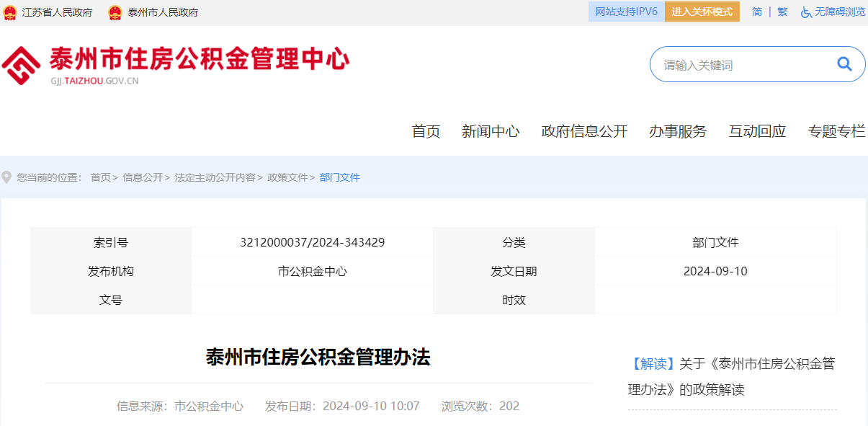Screen dimensions: 868x426
Task: Enable care mode 进入关怀模式
Action: pyautogui.click(x=702, y=12)
